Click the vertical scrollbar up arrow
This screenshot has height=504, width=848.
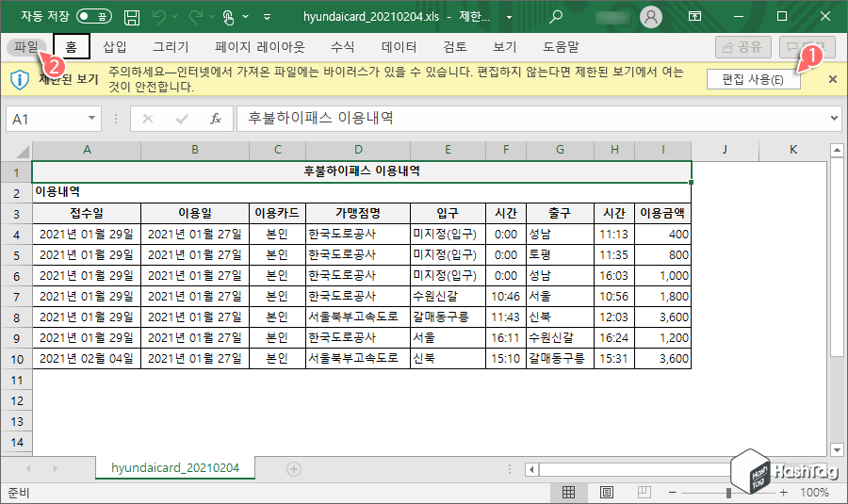837,150
